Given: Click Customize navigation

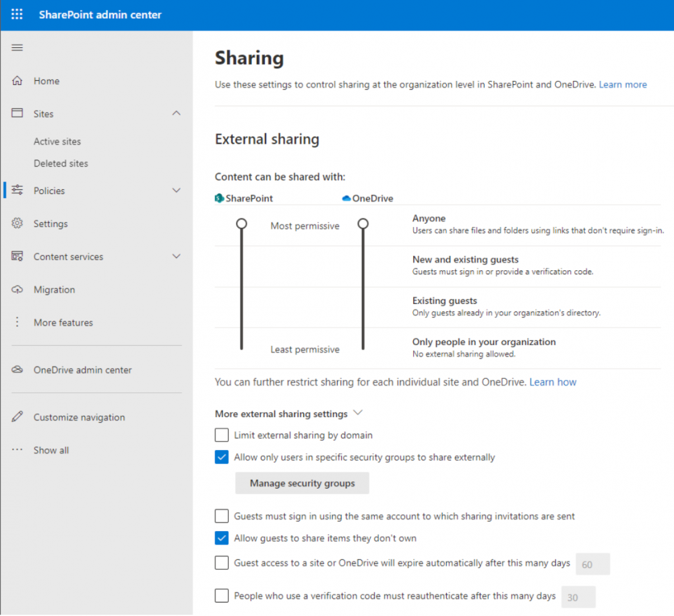Looking at the screenshot, I should [79, 417].
